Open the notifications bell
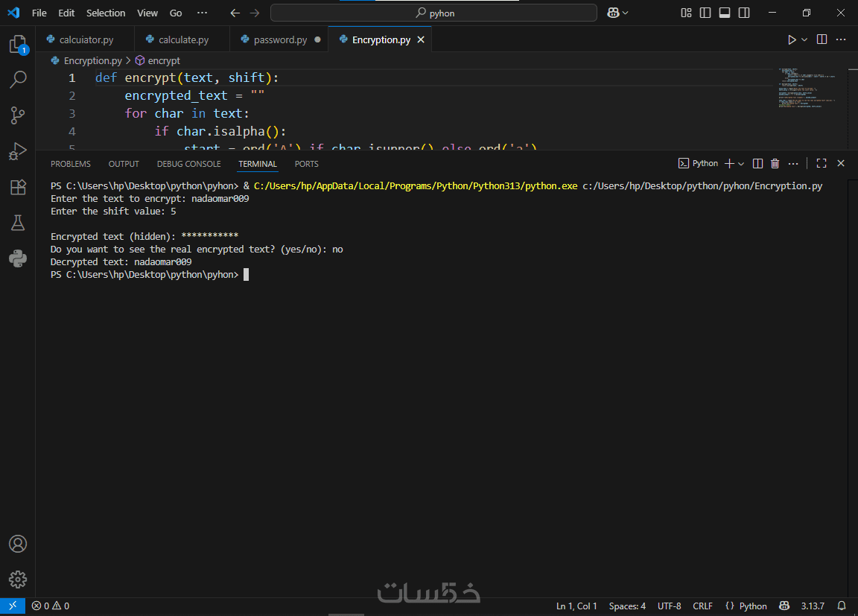Viewport: 858px width, 616px height. point(842,606)
